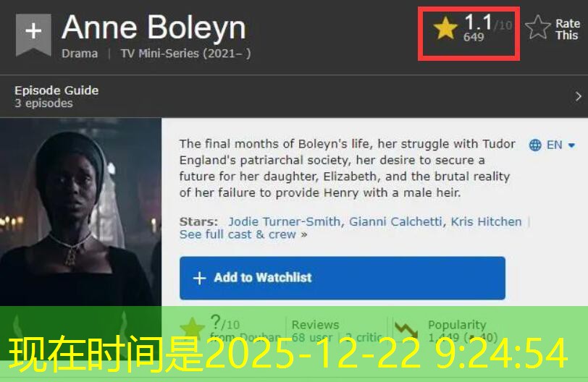Click the 68 user reviews link

[x=312, y=337]
